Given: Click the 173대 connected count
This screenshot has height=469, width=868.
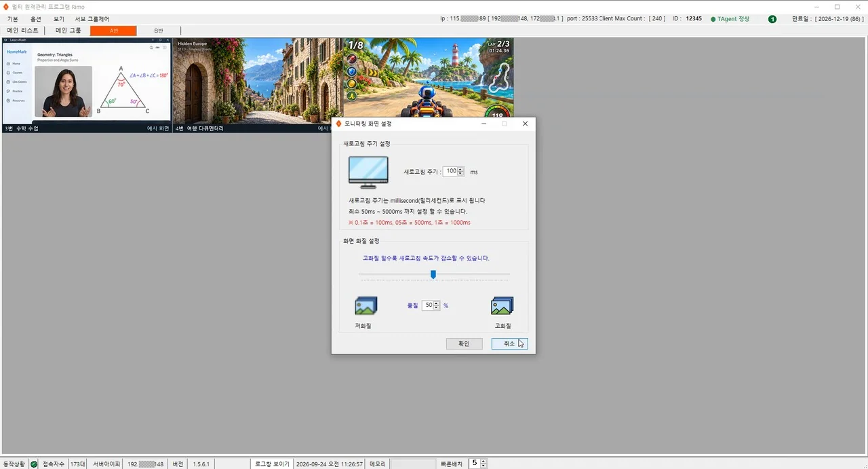Looking at the screenshot, I should click(x=78, y=464).
